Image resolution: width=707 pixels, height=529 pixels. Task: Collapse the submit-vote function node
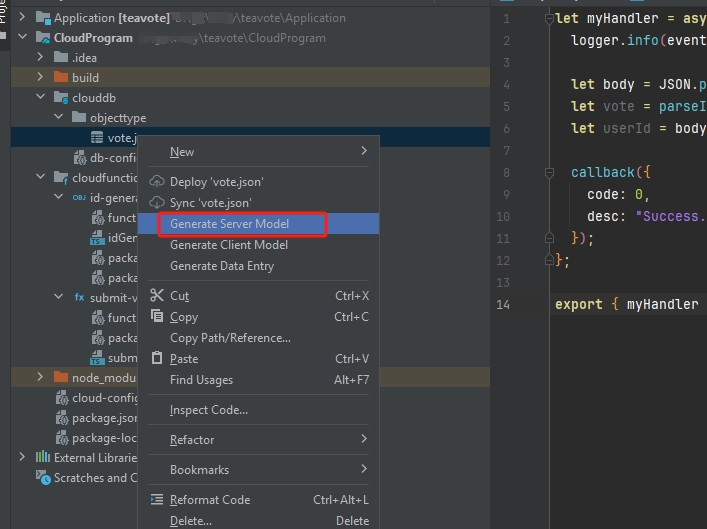pyautogui.click(x=58, y=297)
